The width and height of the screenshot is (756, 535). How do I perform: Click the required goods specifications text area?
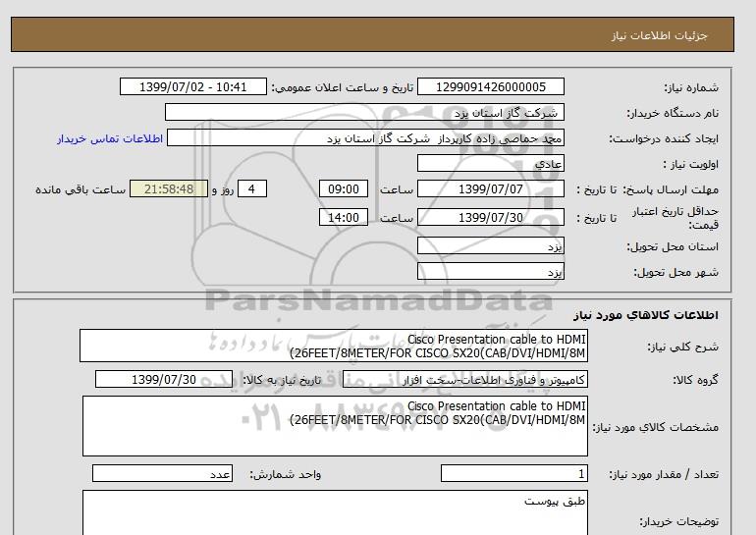(x=335, y=426)
